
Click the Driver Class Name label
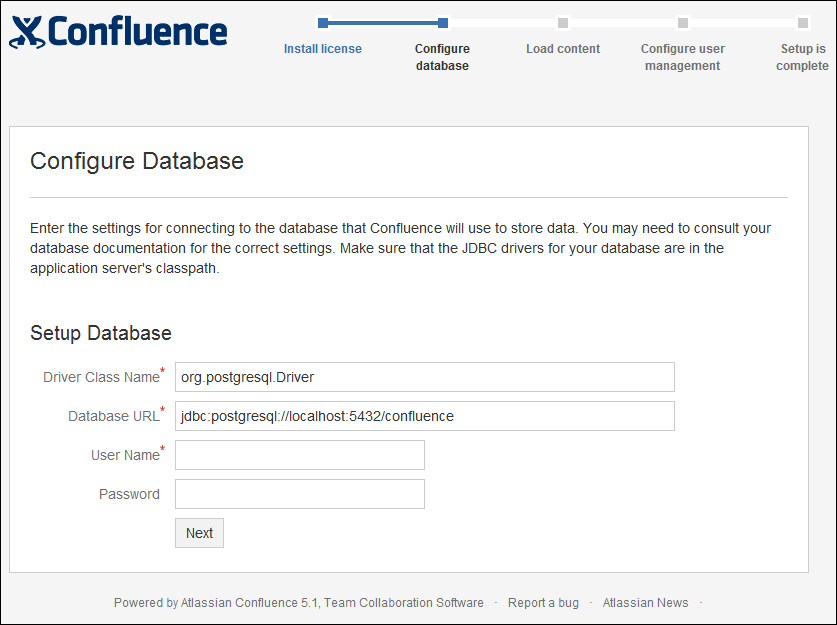[101, 377]
